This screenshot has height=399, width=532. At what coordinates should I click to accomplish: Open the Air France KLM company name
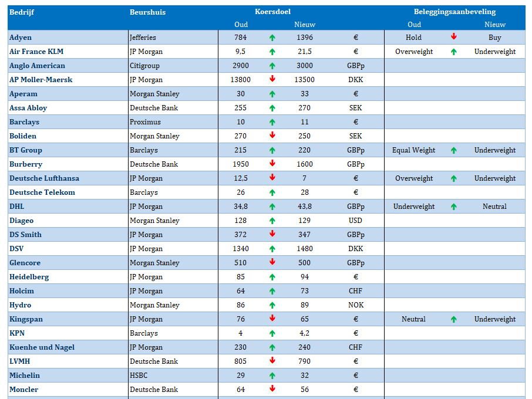pyautogui.click(x=36, y=52)
